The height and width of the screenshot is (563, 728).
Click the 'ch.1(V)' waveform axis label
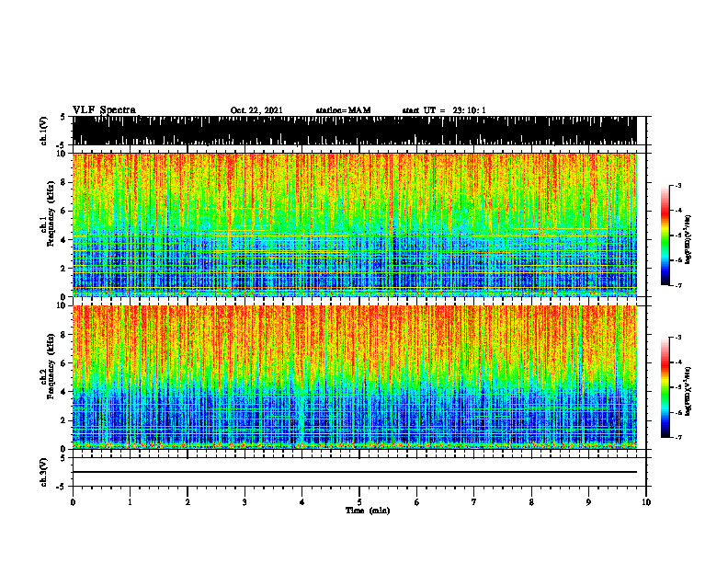click(44, 131)
